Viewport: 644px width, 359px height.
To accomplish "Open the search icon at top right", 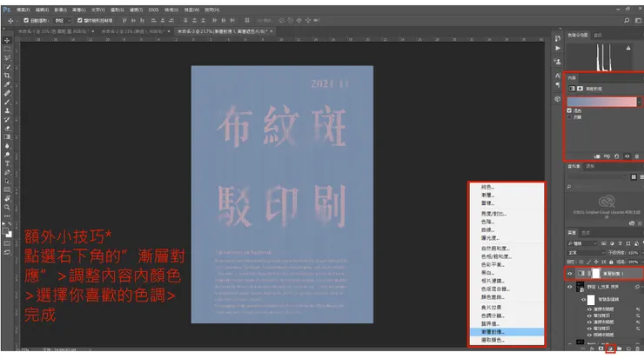I will tap(627, 20).
